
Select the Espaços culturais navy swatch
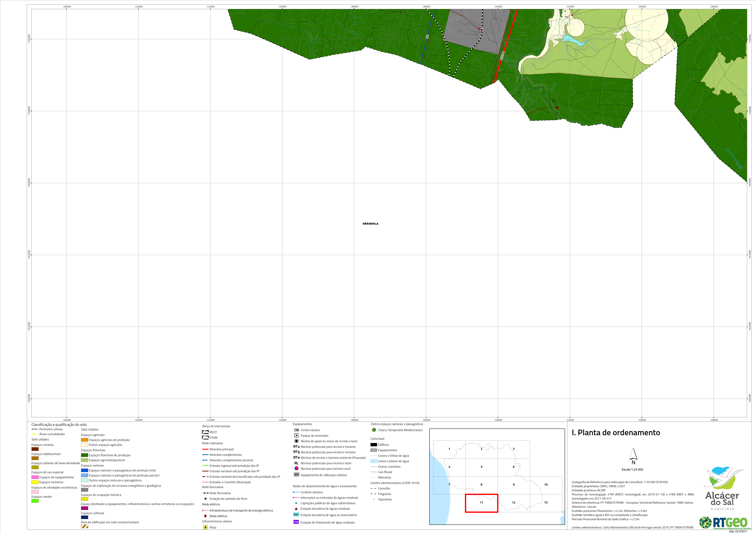click(85, 517)
